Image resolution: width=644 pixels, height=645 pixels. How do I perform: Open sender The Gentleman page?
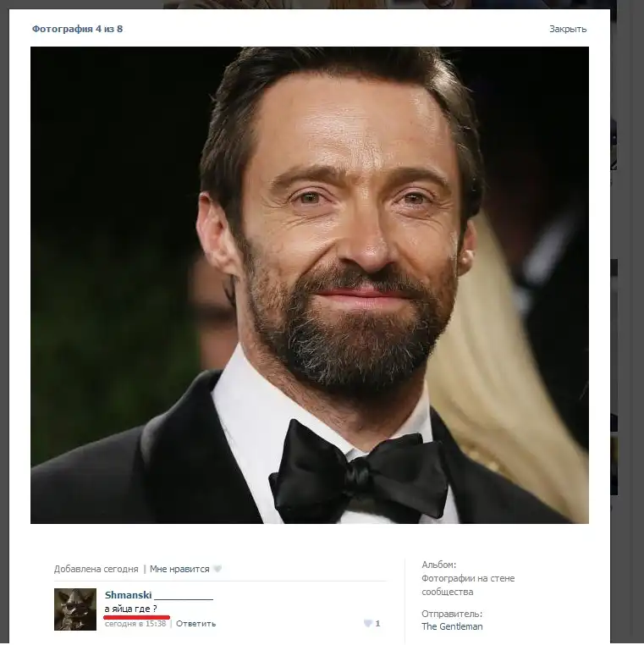452,626
